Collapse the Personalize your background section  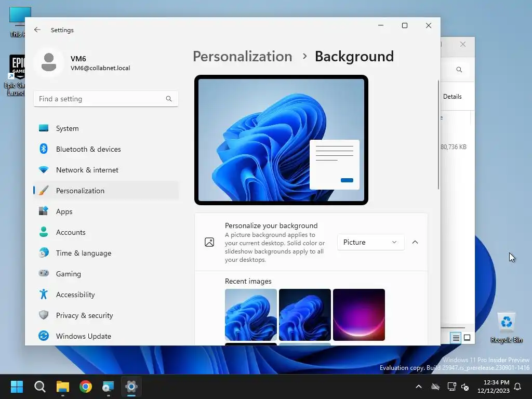pos(415,242)
